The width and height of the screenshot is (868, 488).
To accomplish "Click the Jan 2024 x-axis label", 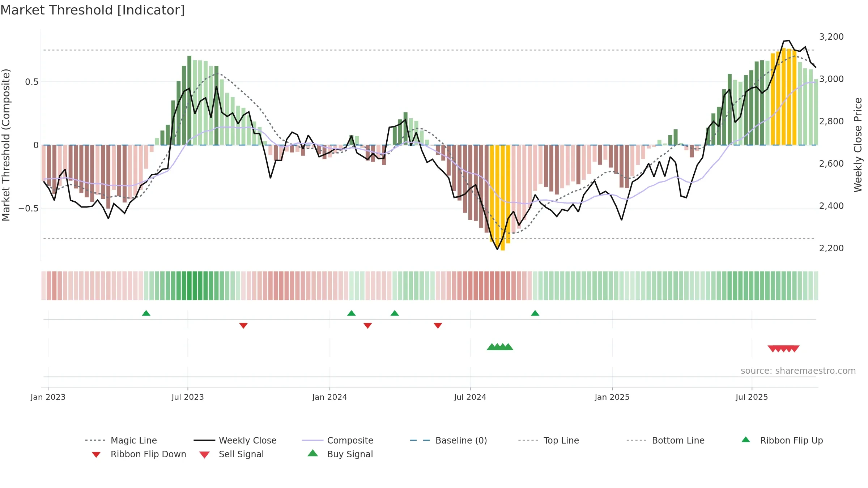I will click(330, 397).
